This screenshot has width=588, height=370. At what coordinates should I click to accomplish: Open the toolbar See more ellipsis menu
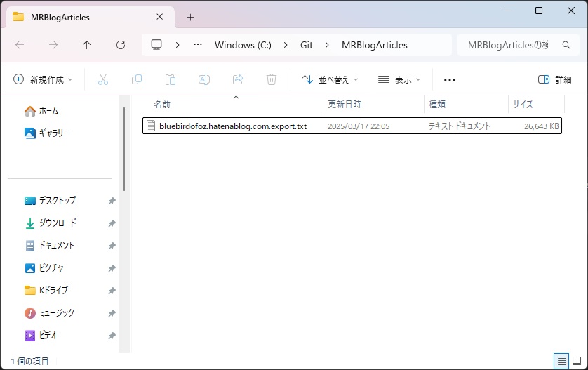450,79
